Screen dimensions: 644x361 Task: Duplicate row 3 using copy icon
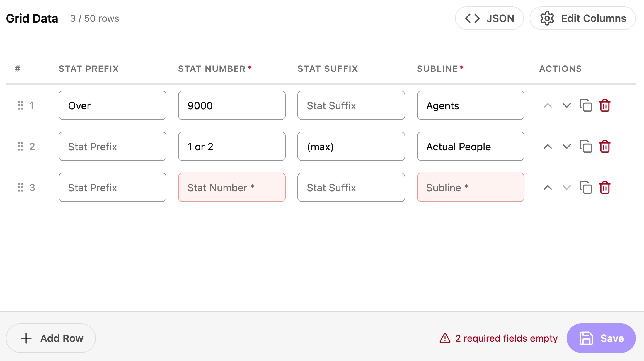pyautogui.click(x=586, y=188)
